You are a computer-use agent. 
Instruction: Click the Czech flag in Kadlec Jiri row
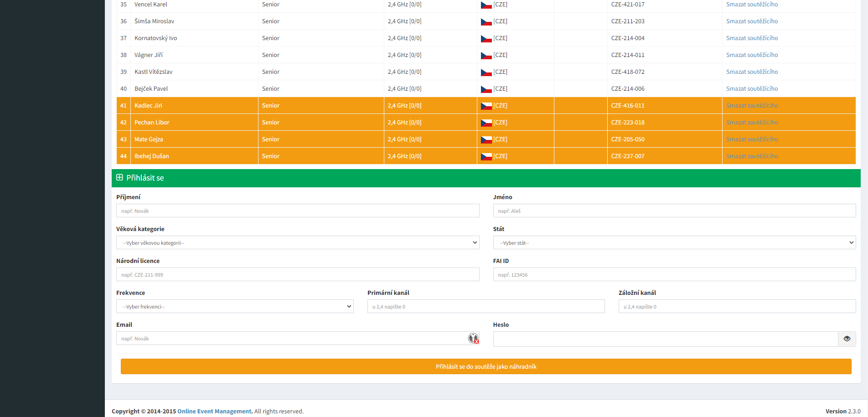486,106
